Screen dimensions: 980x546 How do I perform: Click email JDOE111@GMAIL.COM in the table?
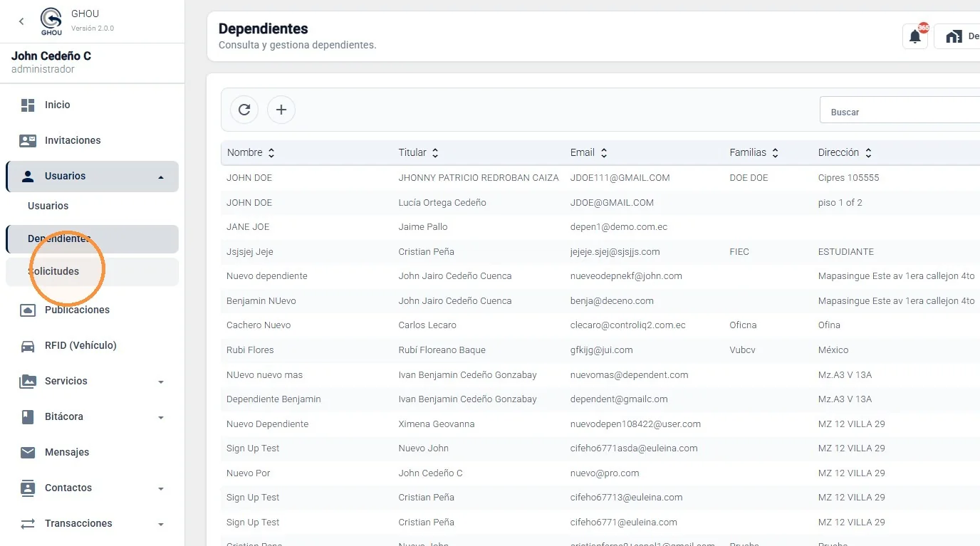coord(620,178)
